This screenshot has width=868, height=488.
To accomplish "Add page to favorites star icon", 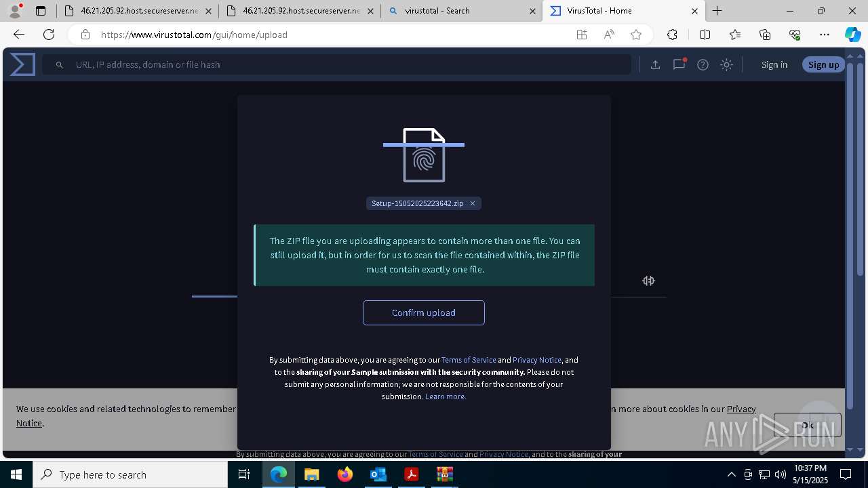I will pyautogui.click(x=636, y=35).
